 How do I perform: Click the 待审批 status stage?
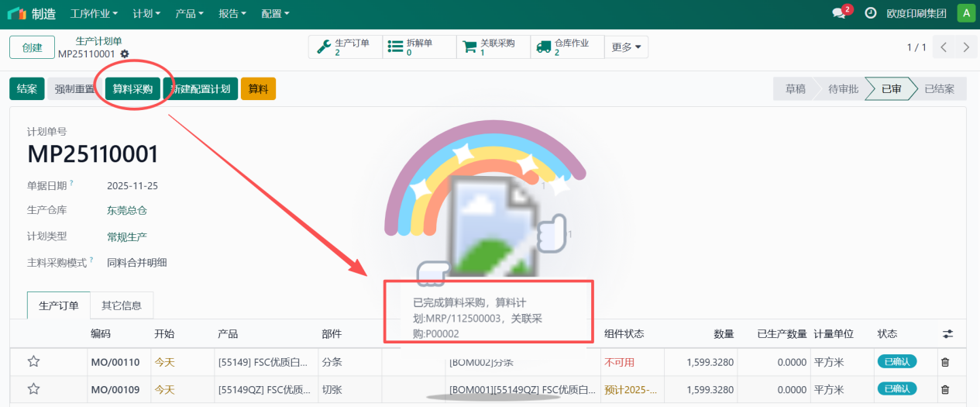pyautogui.click(x=843, y=89)
